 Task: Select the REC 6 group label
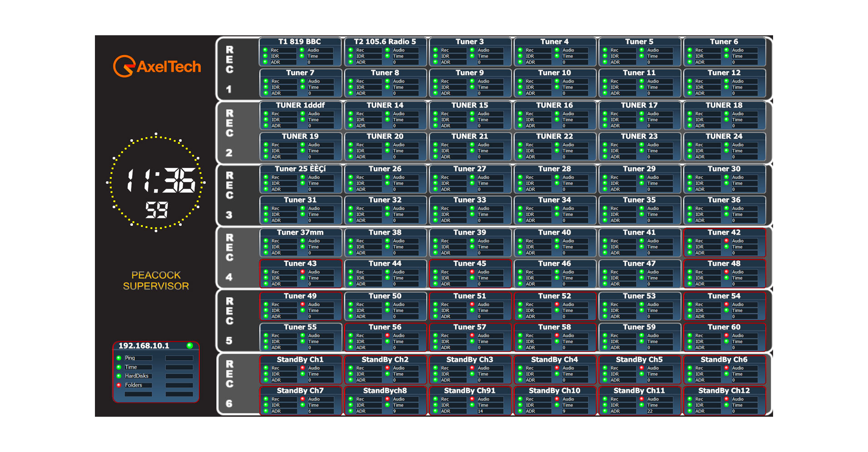point(230,383)
